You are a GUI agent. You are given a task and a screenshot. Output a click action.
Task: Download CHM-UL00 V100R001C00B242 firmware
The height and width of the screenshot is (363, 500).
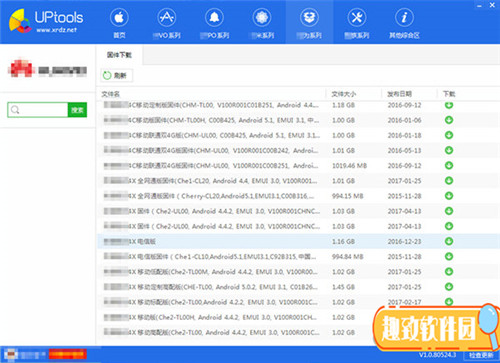449,150
